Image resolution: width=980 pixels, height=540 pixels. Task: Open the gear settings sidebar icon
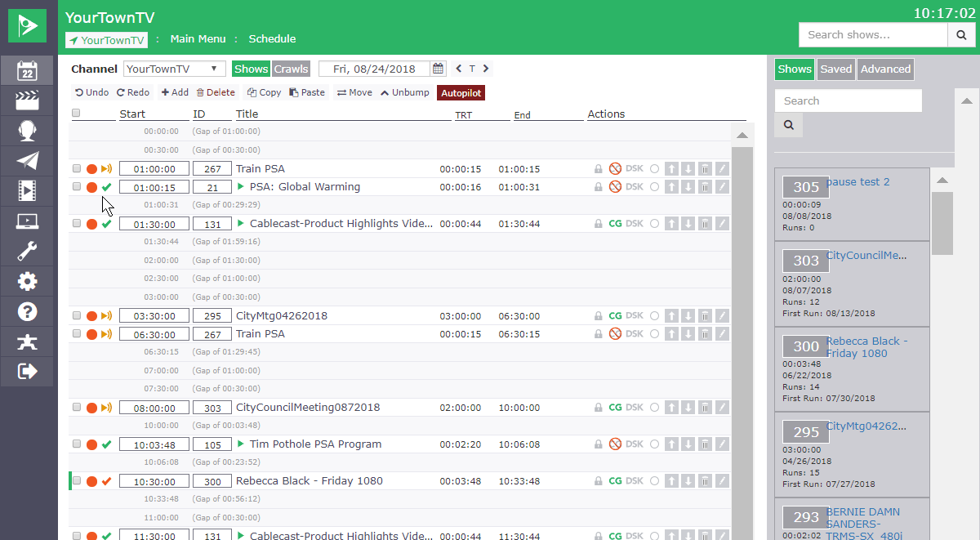point(27,282)
